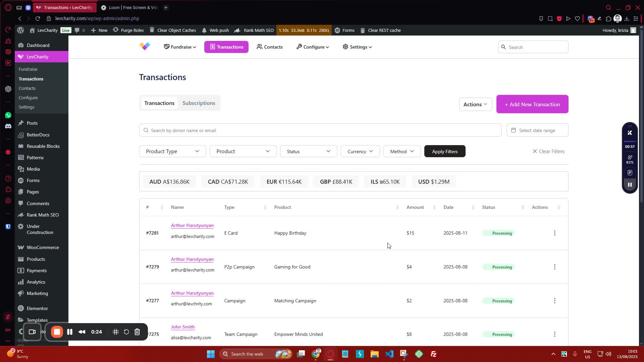Viewport: 644px width, 362px height.
Task: Open actions menu for transaction #7281
Action: (554, 233)
